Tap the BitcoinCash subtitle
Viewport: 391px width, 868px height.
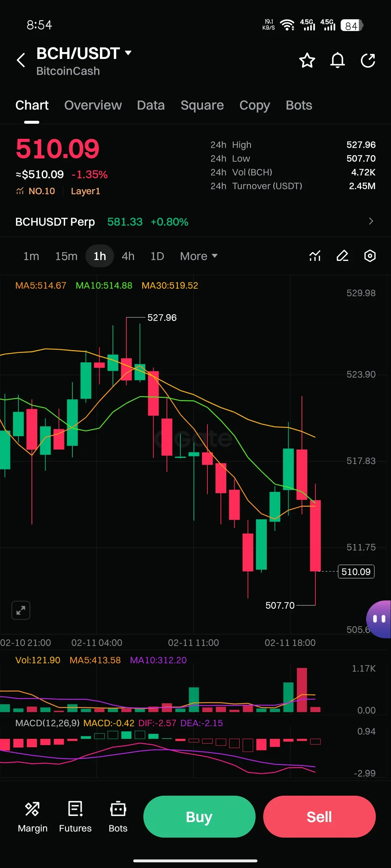click(x=68, y=71)
